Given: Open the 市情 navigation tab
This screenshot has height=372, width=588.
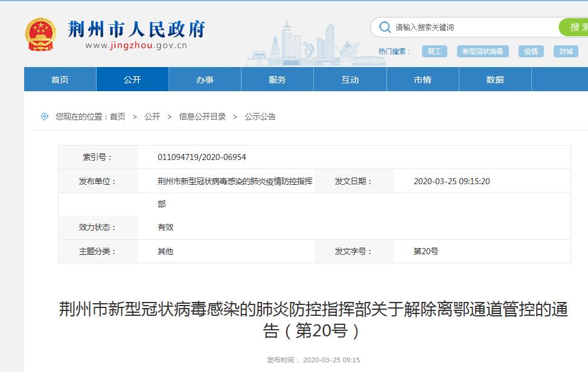Looking at the screenshot, I should click(x=423, y=80).
